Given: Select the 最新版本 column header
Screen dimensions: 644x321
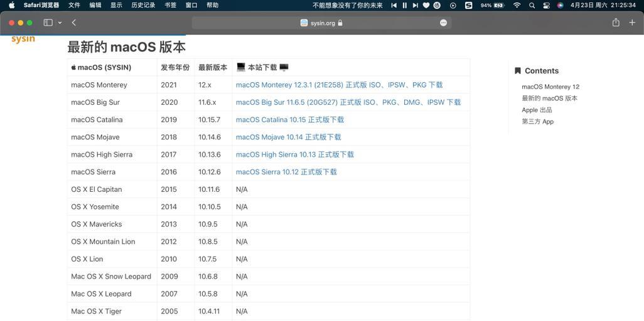Looking at the screenshot, I should (213, 67).
